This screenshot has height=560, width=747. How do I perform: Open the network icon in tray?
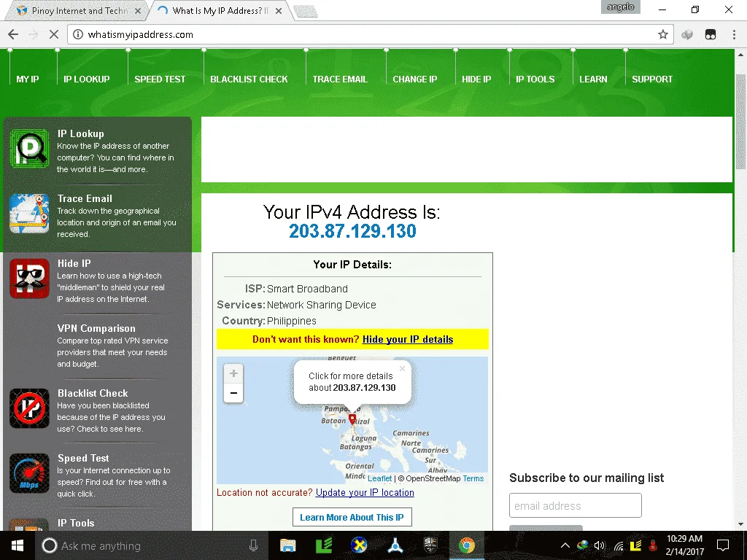click(x=619, y=545)
